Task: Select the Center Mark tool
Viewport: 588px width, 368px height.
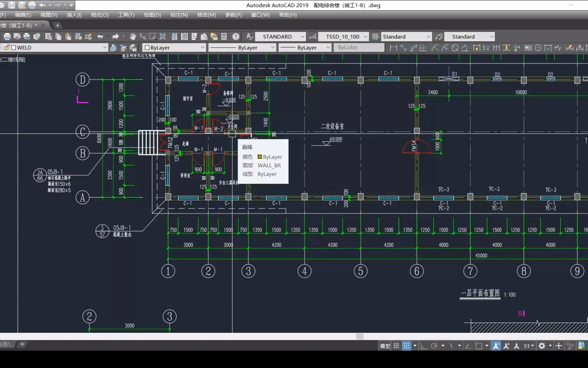Action: (538, 48)
